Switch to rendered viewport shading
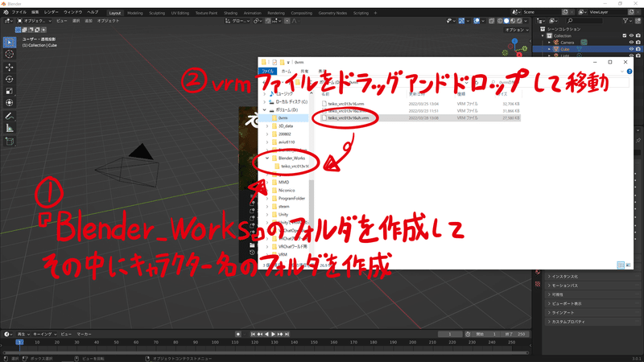The height and width of the screenshot is (362, 644). click(x=519, y=21)
